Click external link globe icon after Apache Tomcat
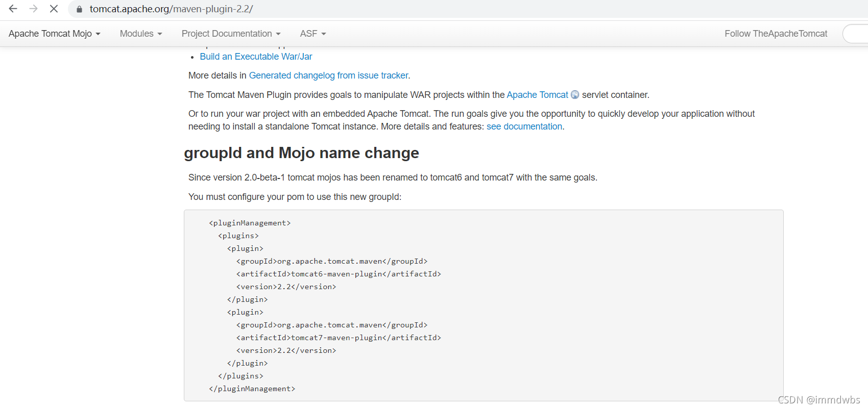Viewport: 868px width, 409px height. [x=575, y=95]
